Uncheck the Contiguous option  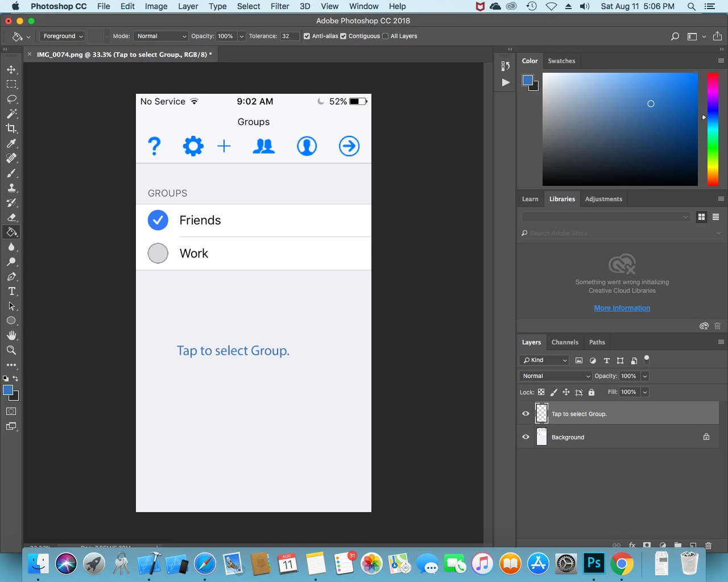[344, 36]
